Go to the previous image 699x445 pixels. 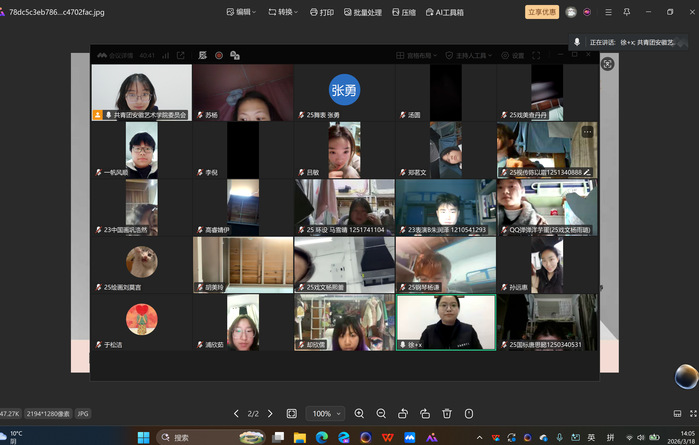[x=236, y=413]
